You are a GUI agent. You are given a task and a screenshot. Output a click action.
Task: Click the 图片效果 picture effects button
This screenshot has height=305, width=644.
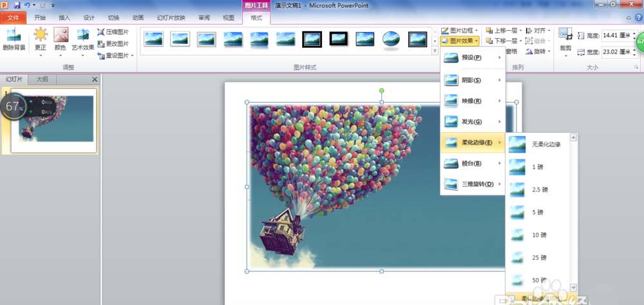(460, 41)
